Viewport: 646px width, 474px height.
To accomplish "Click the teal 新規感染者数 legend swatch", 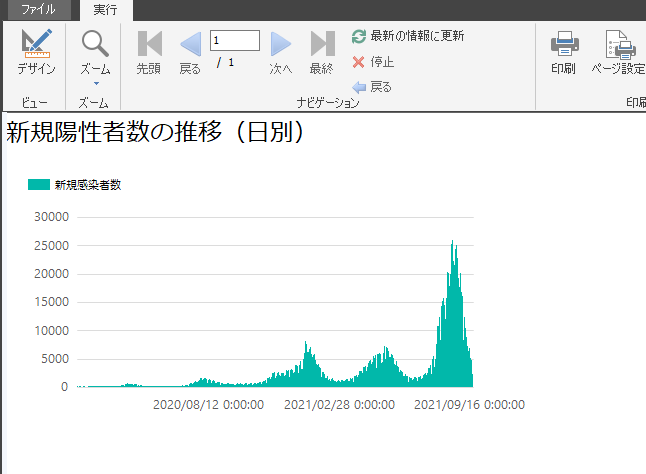I will tap(39, 185).
